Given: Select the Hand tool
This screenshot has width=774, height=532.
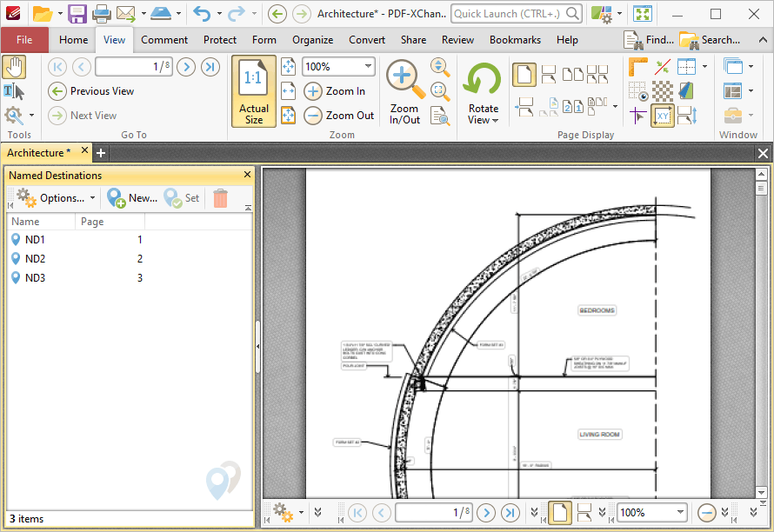Looking at the screenshot, I should click(x=14, y=67).
